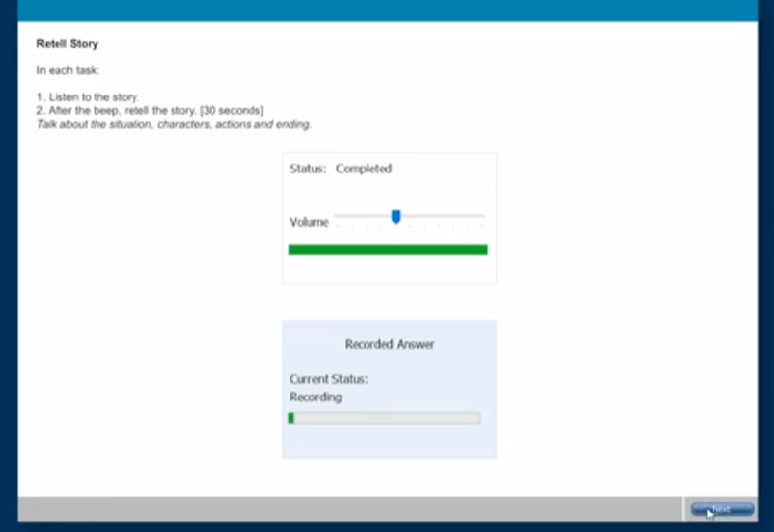Click the "In each task:" text

pyautogui.click(x=69, y=71)
